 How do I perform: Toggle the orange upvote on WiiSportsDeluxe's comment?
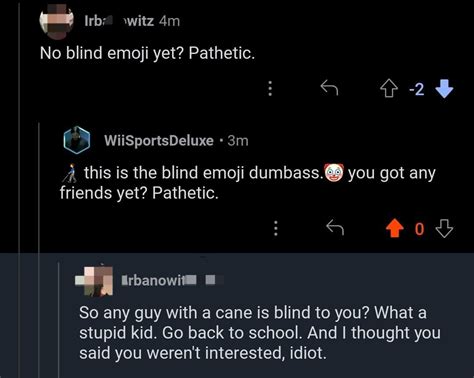(x=395, y=228)
